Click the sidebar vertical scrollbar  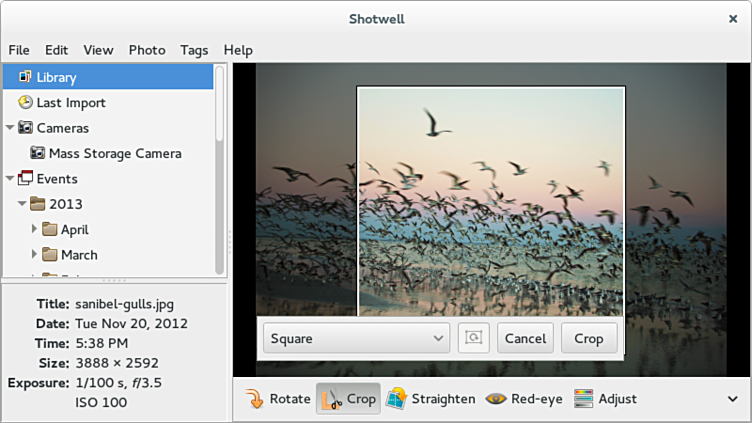coord(220,170)
